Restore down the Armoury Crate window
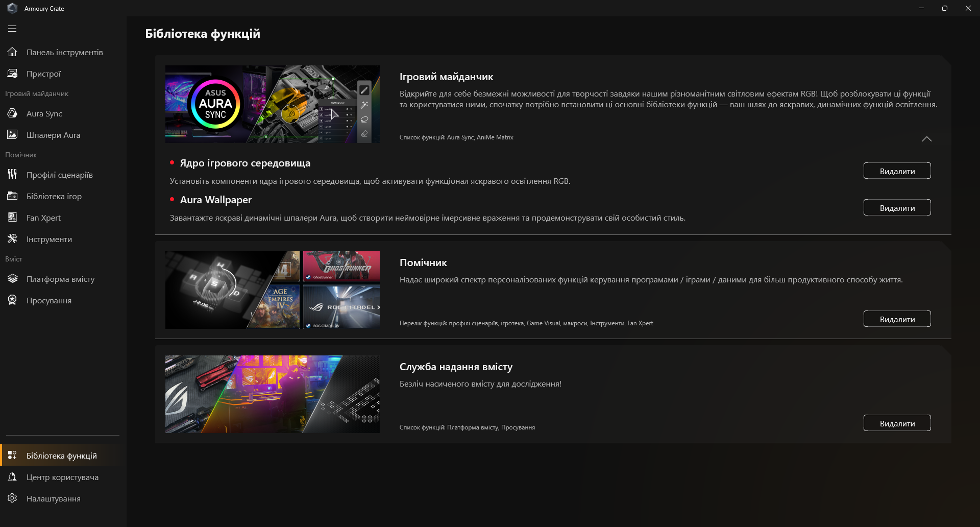980x527 pixels. click(945, 8)
